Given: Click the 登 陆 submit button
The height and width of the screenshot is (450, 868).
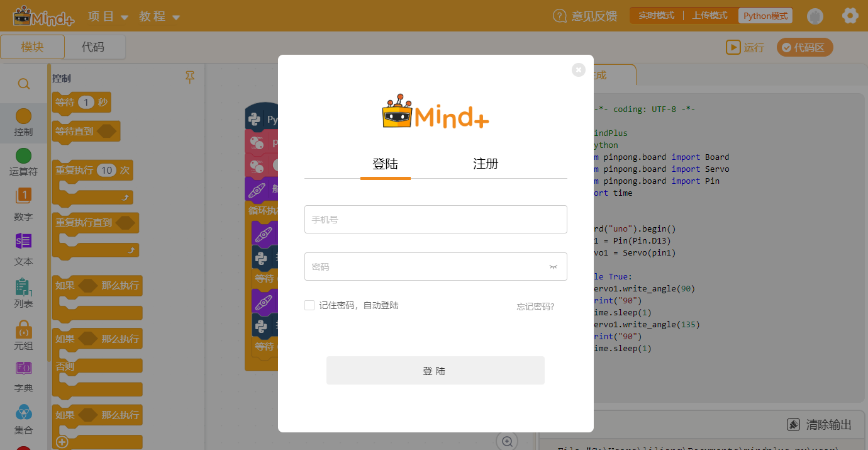Looking at the screenshot, I should (435, 371).
